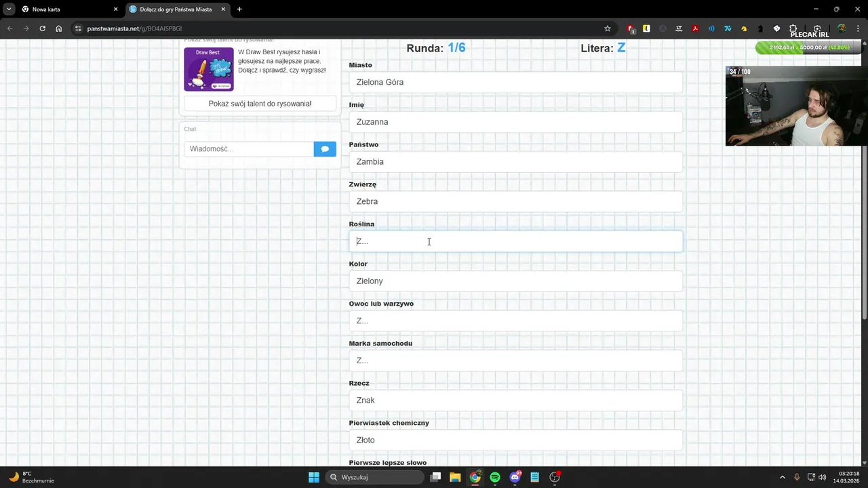Click the Chrome profile avatar
868x488 pixels.
coord(842,28)
